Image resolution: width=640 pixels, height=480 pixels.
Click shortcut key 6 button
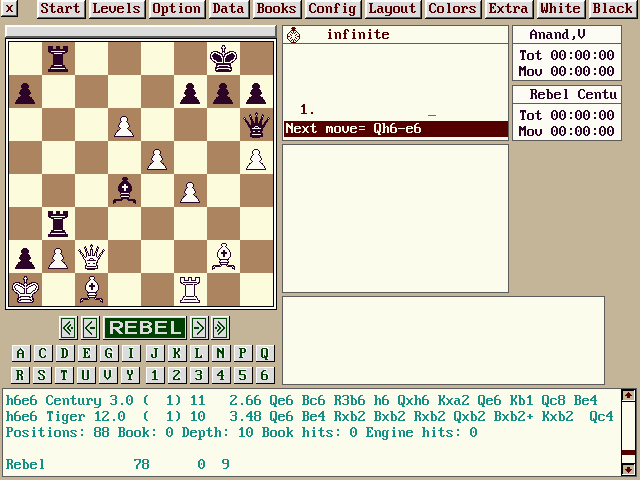[264, 375]
